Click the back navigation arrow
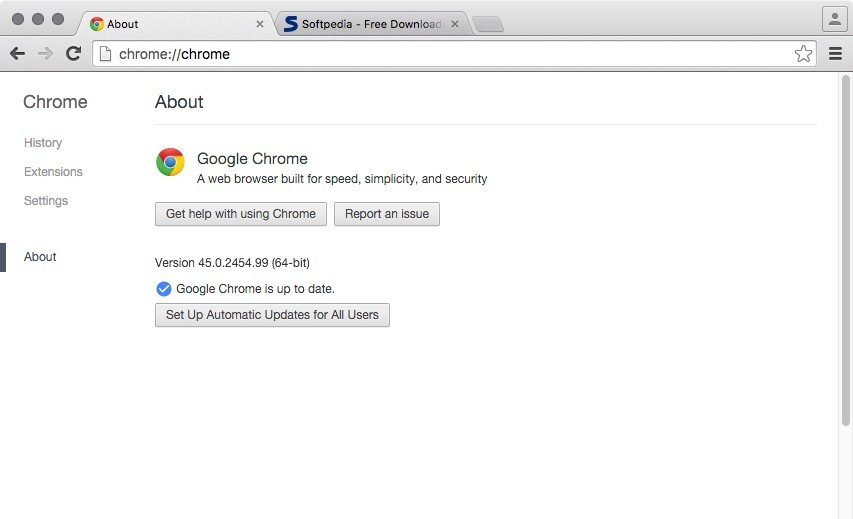The image size is (853, 519). click(x=17, y=53)
